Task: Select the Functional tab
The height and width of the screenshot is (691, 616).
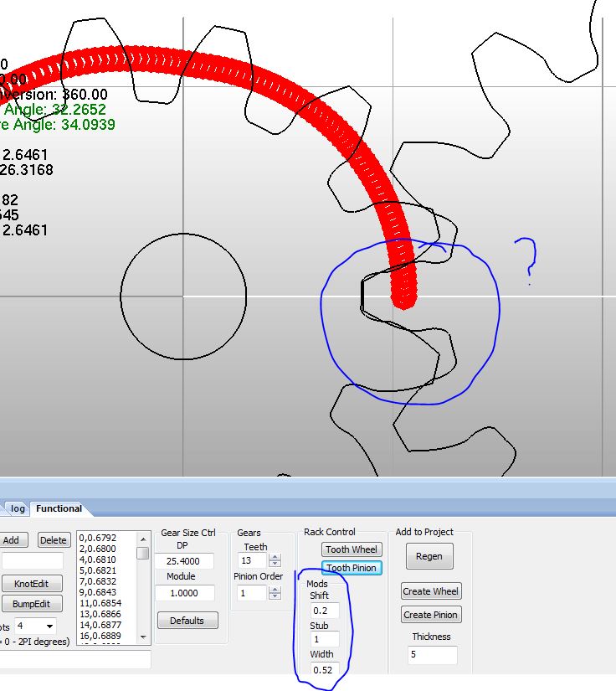Action: [59, 508]
